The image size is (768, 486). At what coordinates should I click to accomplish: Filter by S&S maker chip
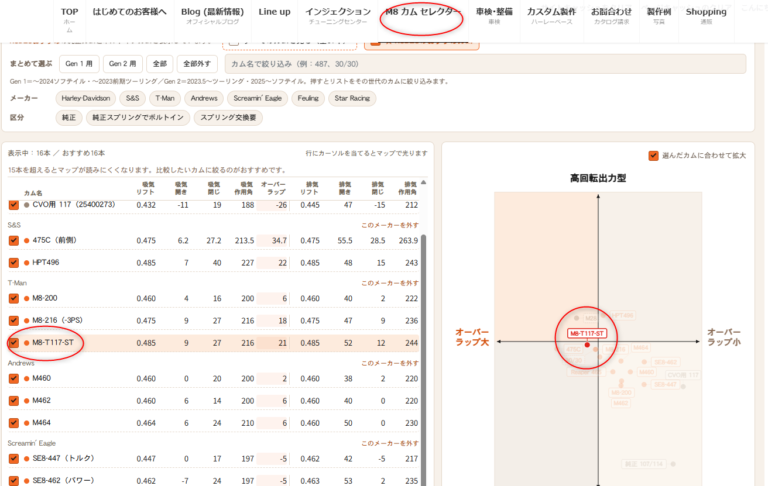[x=133, y=98]
